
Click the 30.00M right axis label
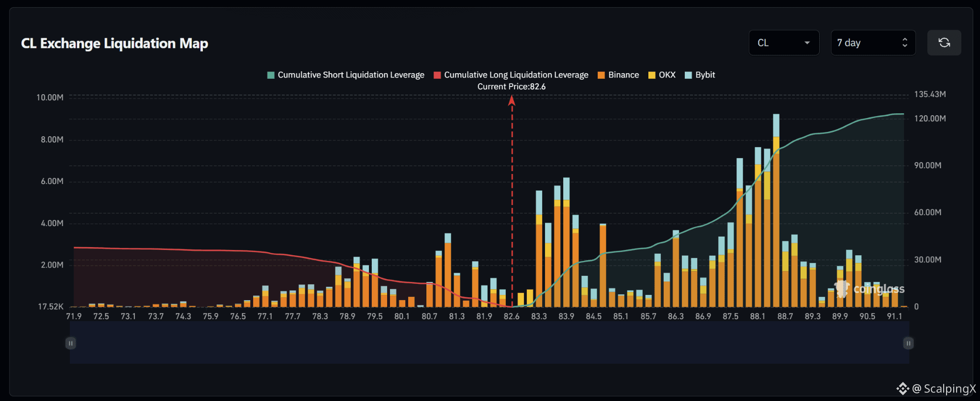(x=927, y=260)
